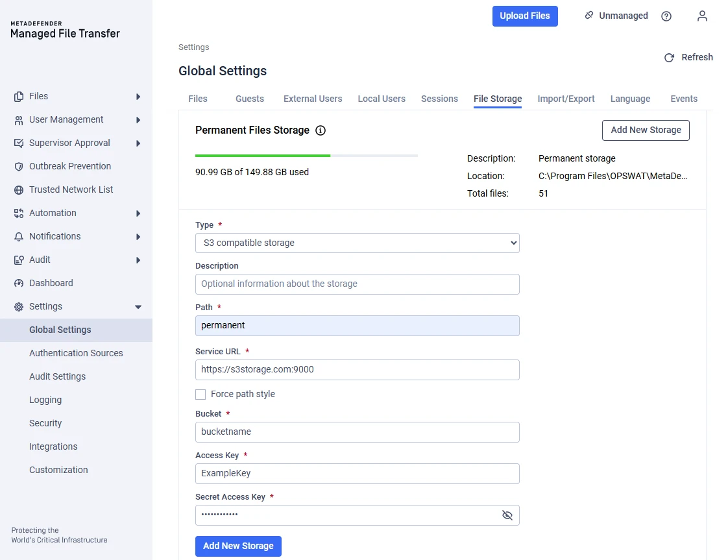Click the Unmanaged link icon
728x560 pixels.
coord(589,16)
